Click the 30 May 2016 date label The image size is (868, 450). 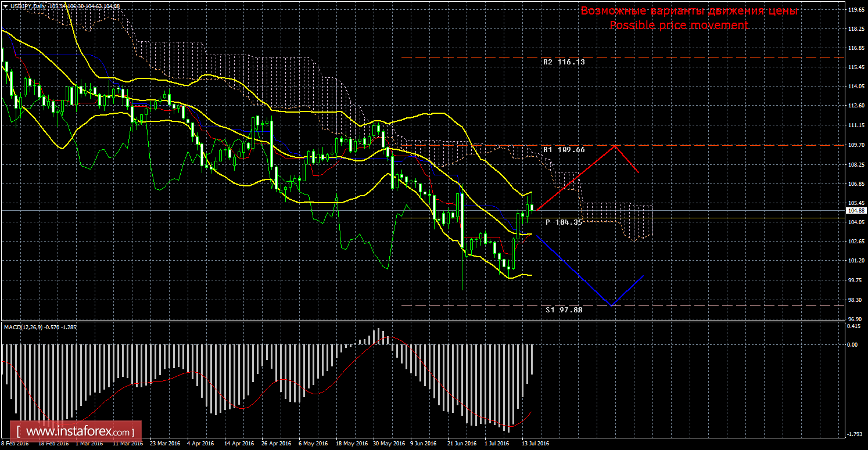[x=388, y=444]
